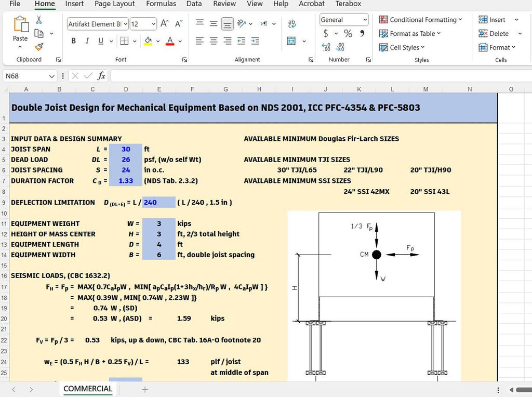The width and height of the screenshot is (532, 397).
Task: Open Conditional Formatting menu
Action: click(x=420, y=20)
